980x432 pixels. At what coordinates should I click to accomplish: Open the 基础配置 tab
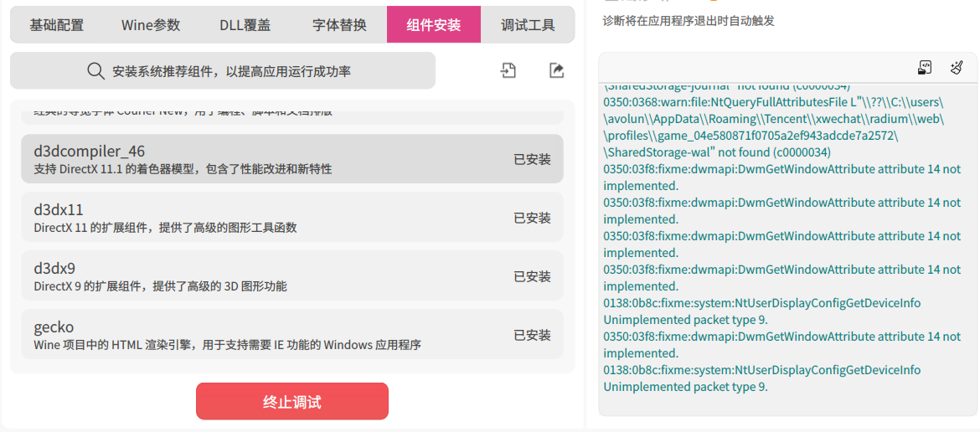(x=56, y=25)
